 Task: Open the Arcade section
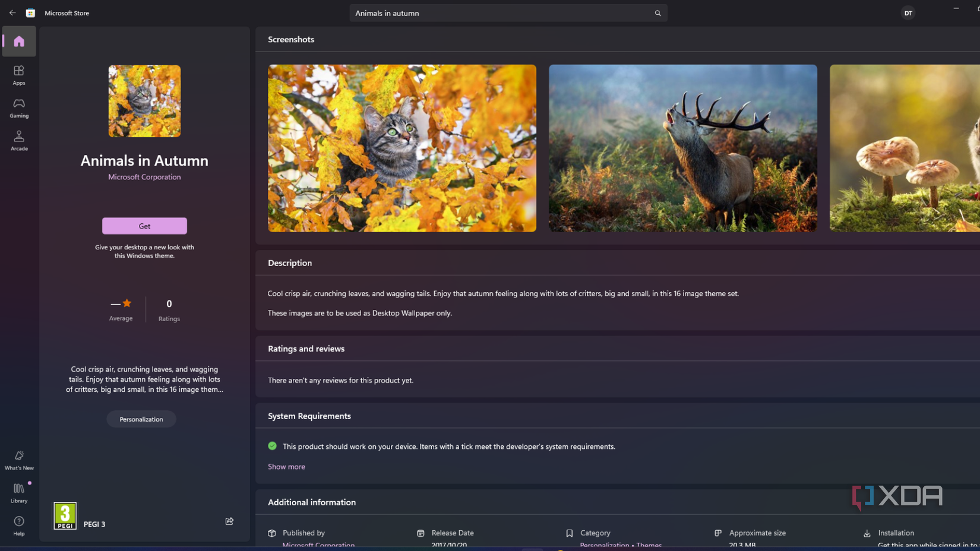click(x=18, y=140)
